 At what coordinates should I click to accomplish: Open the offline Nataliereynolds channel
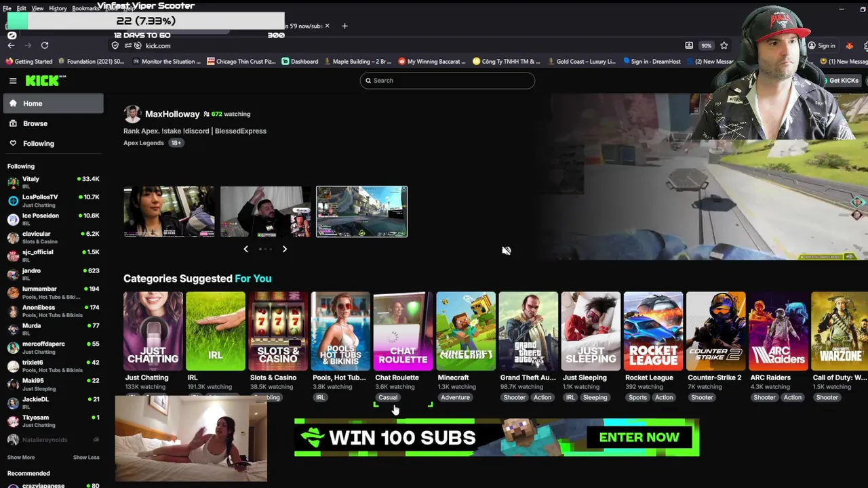[54, 439]
